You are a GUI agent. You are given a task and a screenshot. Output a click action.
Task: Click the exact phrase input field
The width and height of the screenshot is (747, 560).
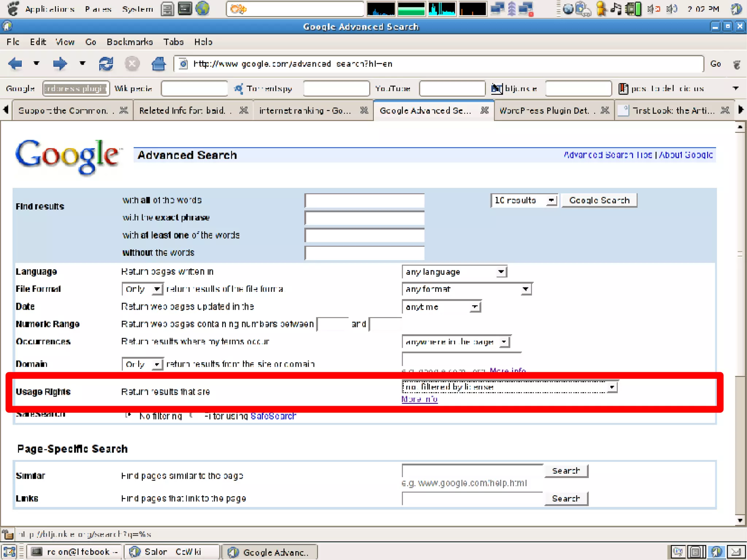[x=364, y=218]
